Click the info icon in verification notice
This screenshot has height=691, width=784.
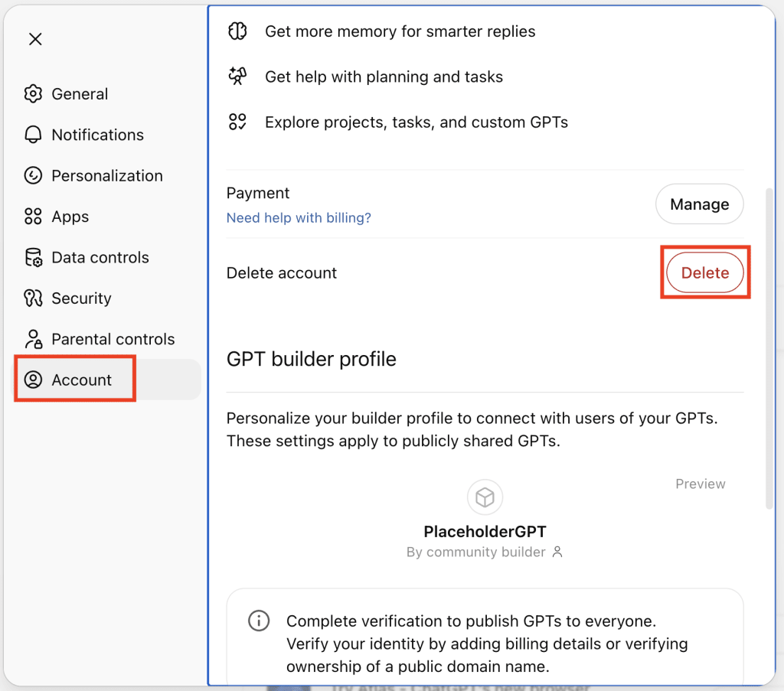pos(259,621)
